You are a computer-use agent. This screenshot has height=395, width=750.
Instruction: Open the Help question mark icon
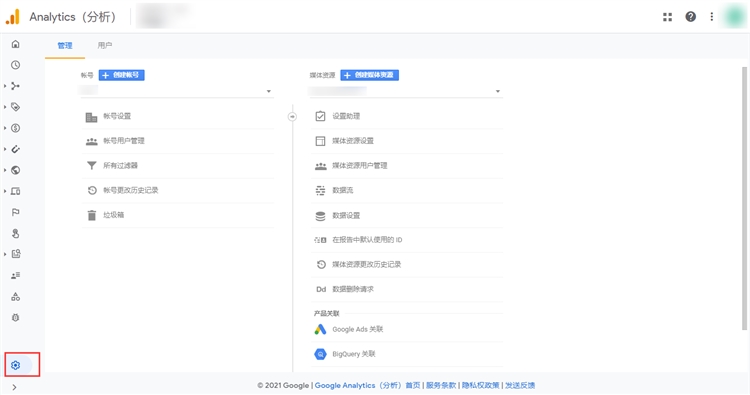click(x=691, y=17)
